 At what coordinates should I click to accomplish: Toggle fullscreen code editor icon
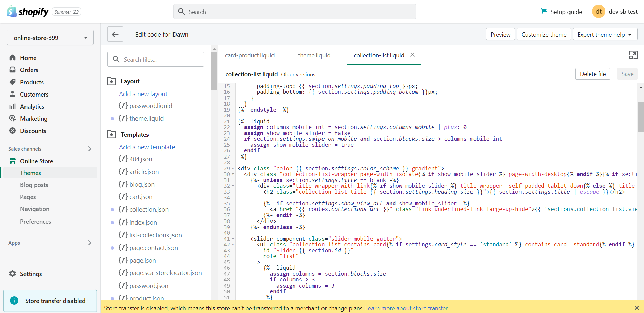(633, 55)
